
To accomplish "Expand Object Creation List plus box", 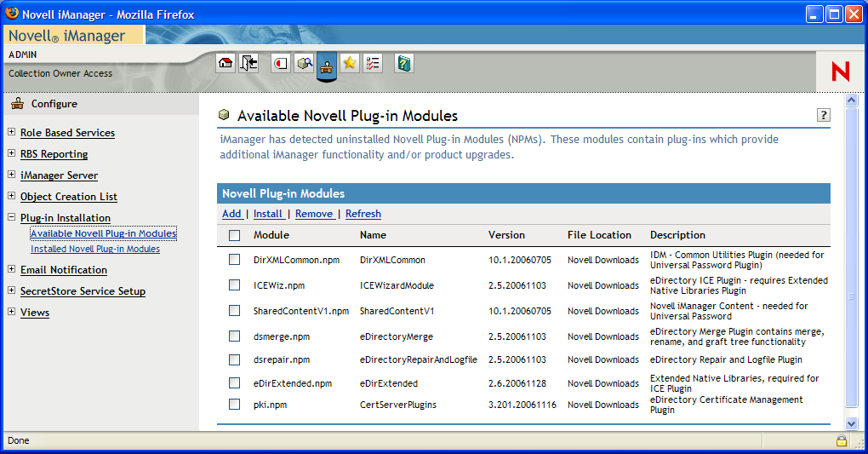I will point(11,196).
